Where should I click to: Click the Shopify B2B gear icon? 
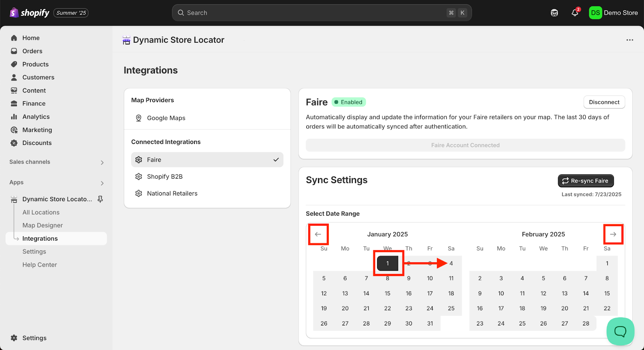pos(138,177)
